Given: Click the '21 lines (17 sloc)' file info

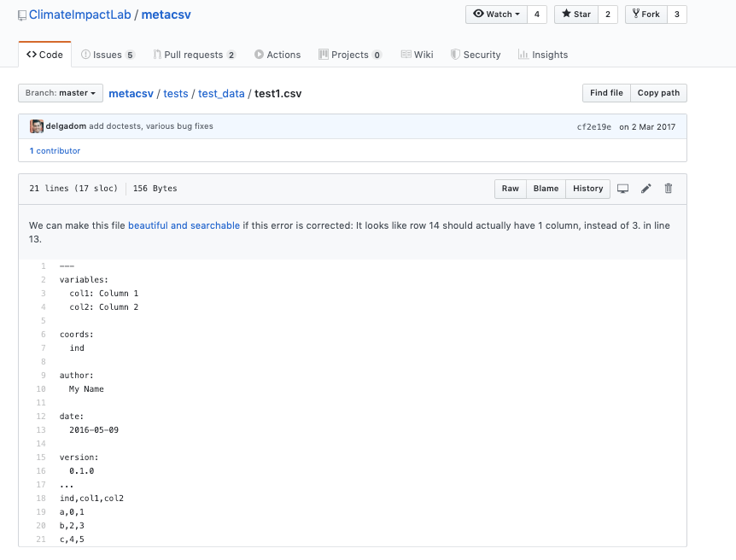Looking at the screenshot, I should click(x=73, y=188).
